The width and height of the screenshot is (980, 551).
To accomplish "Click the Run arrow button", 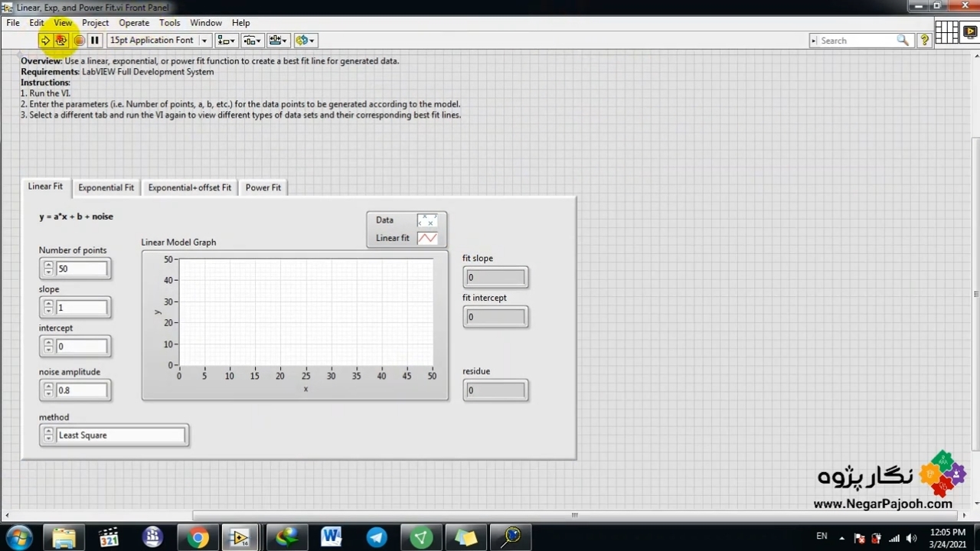I will 45,41.
